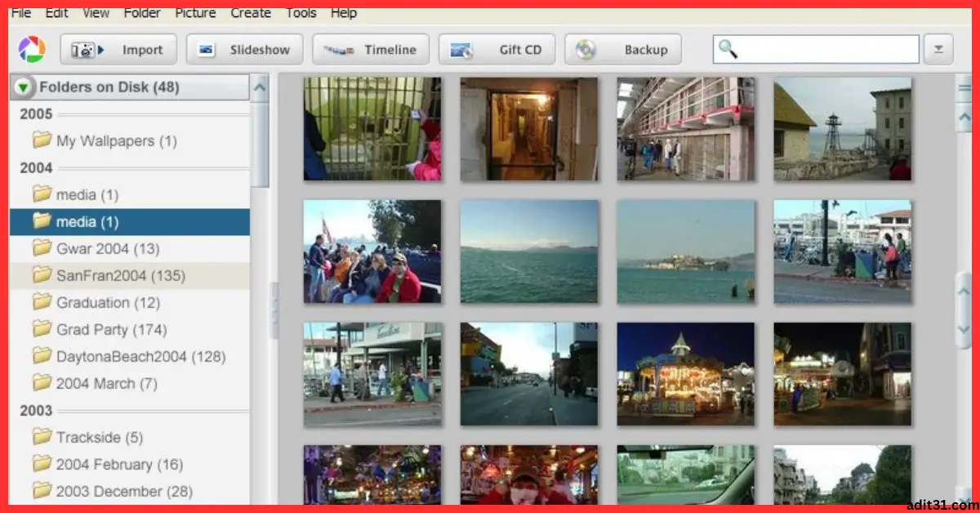Click the 2004 March folder icon
This screenshot has width=980, height=513.
pyautogui.click(x=42, y=383)
